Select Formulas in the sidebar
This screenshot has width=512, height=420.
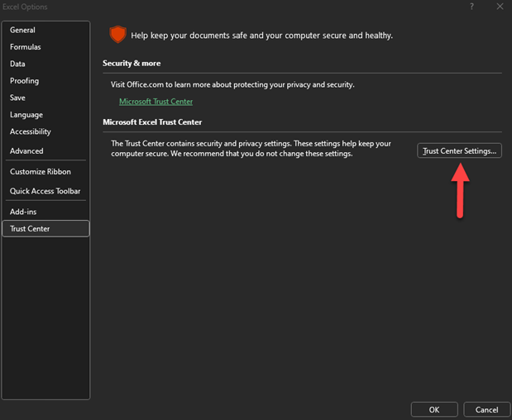pyautogui.click(x=25, y=47)
